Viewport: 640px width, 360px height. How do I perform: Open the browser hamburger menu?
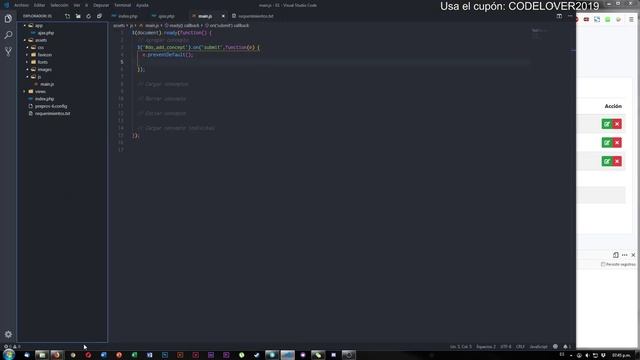[631, 19]
